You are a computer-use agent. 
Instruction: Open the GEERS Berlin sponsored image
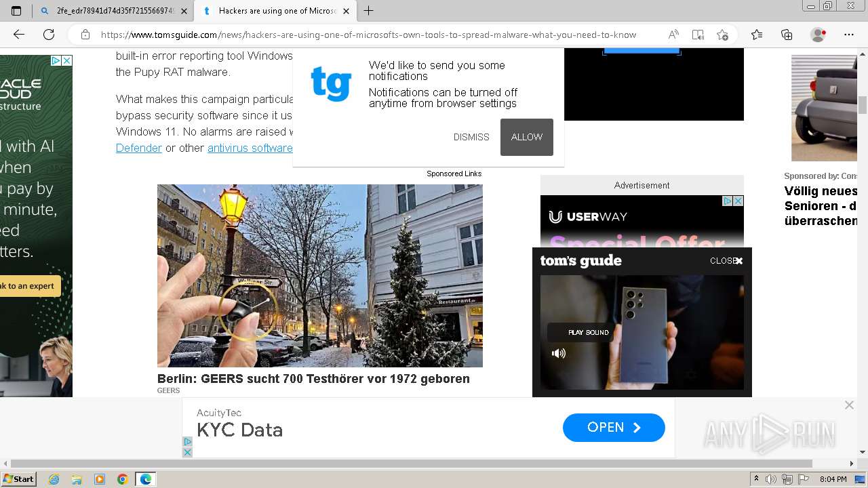(320, 276)
